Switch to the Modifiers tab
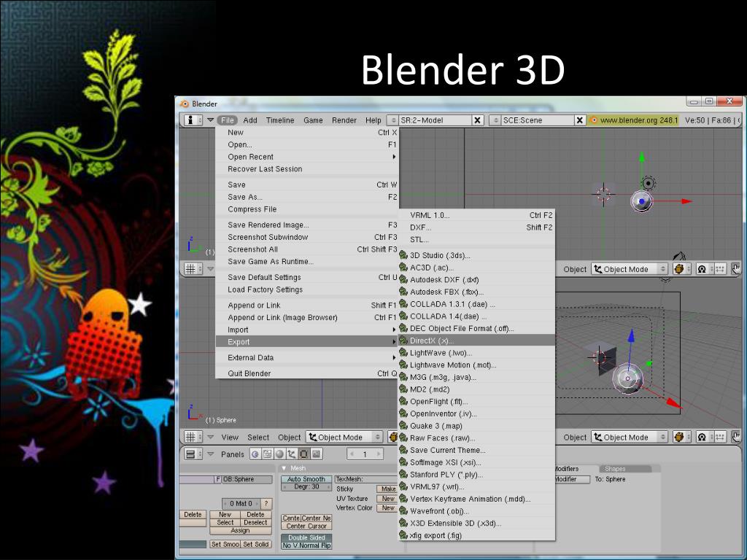The height and width of the screenshot is (560, 747). tap(566, 469)
